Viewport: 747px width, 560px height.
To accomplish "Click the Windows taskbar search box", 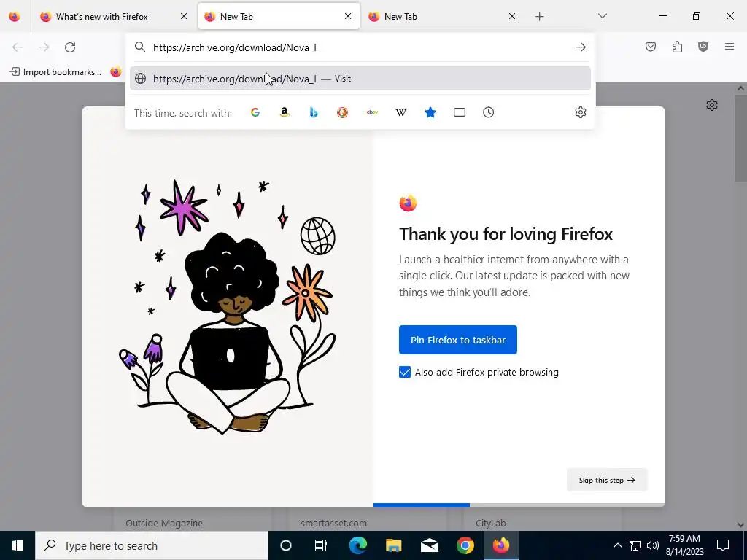I will 152,545.
